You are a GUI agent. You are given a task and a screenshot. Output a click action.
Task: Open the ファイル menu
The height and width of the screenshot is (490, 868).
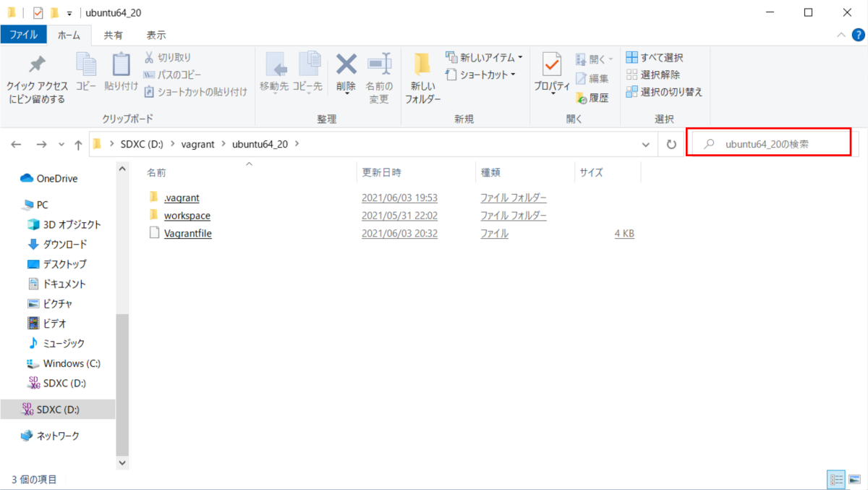pyautogui.click(x=24, y=33)
